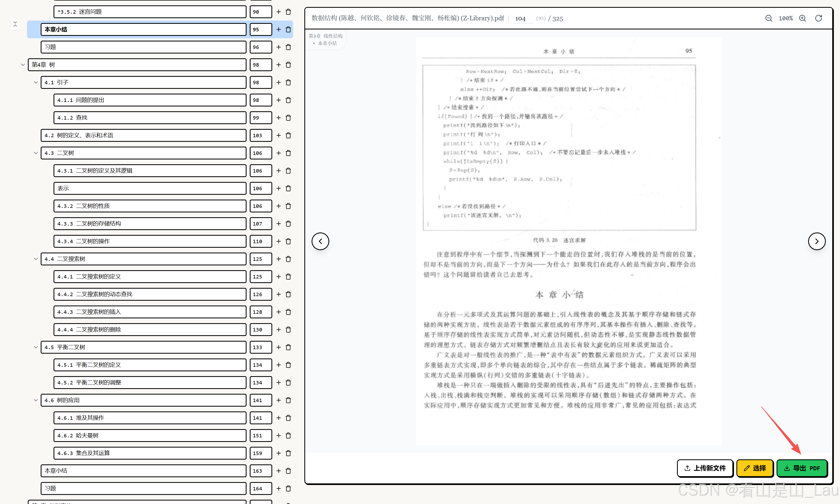Add an entry after 4.3.4 二叉树的操作

(278, 242)
